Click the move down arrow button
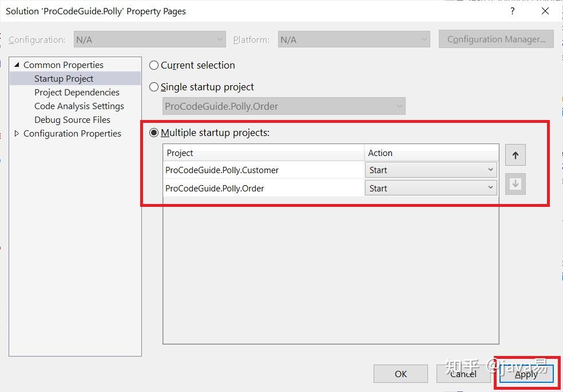The height and width of the screenshot is (392, 563). [x=516, y=184]
